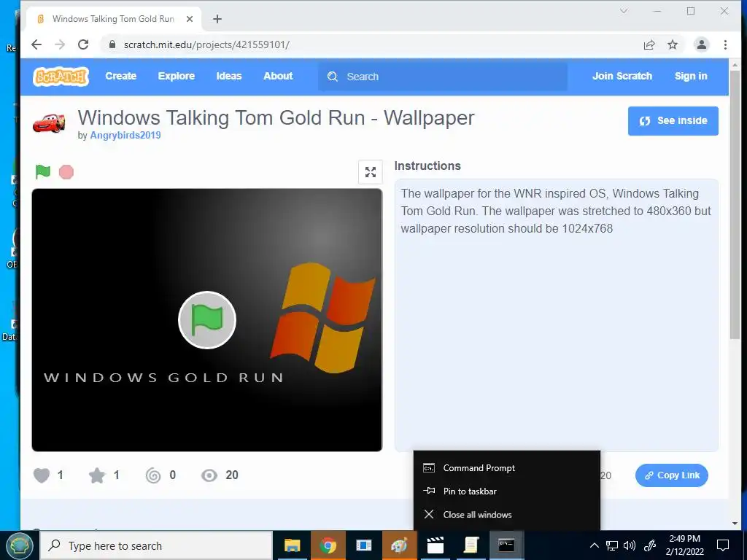Show hidden system tray icons chevron
747x560 pixels.
(x=594, y=545)
